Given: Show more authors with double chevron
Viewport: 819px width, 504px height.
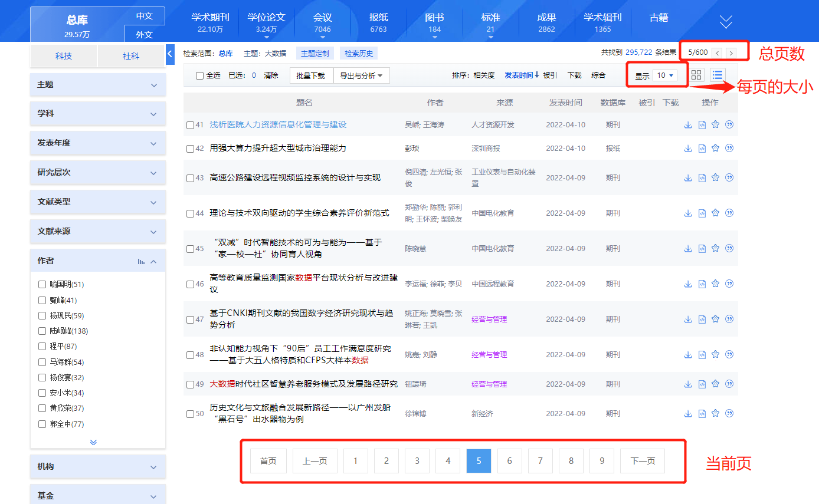Looking at the screenshot, I should point(93,442).
